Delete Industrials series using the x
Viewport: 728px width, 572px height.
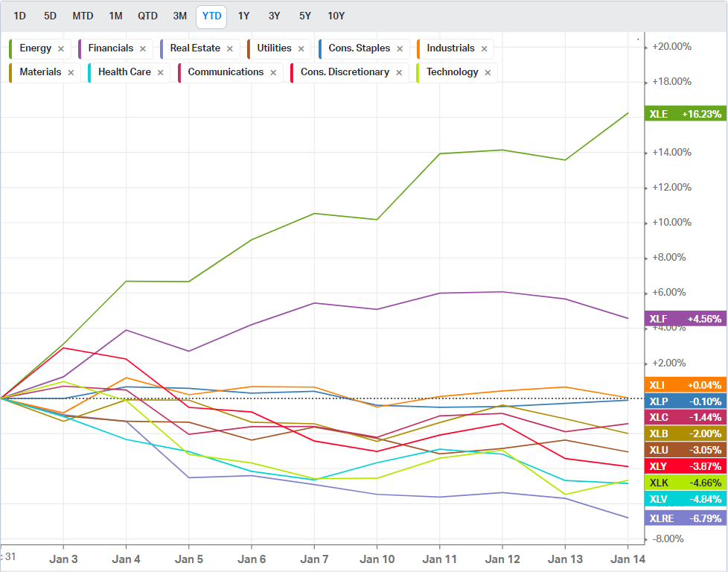tap(484, 49)
